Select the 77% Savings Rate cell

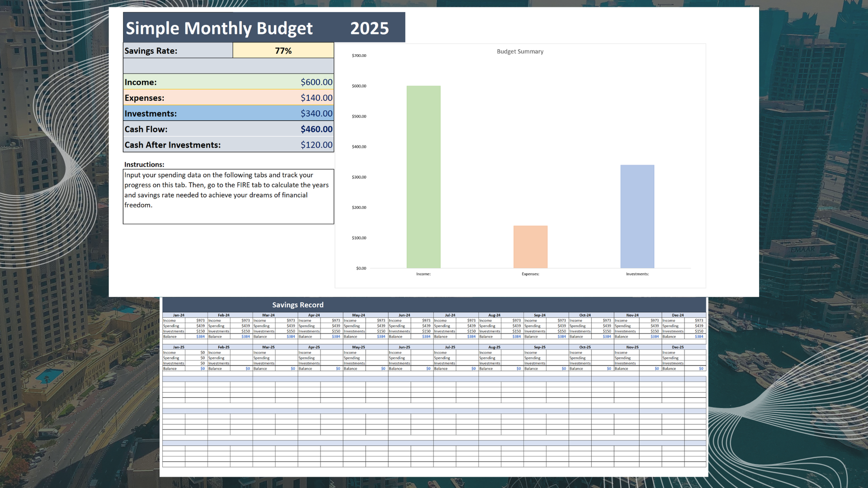coord(283,51)
